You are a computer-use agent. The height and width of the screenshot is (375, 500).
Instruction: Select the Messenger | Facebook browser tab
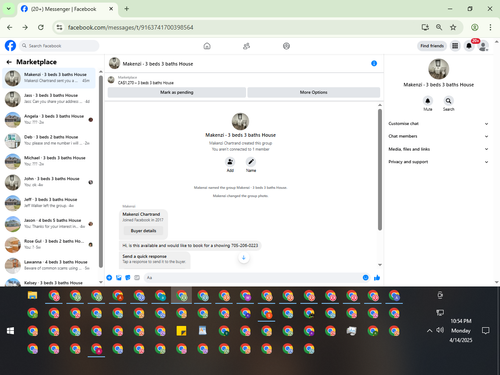[67, 9]
